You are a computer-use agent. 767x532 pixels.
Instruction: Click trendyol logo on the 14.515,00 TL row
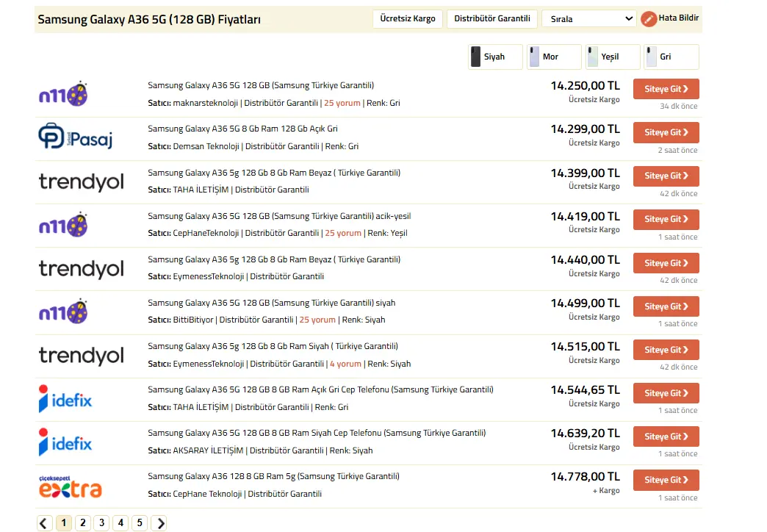coord(82,356)
